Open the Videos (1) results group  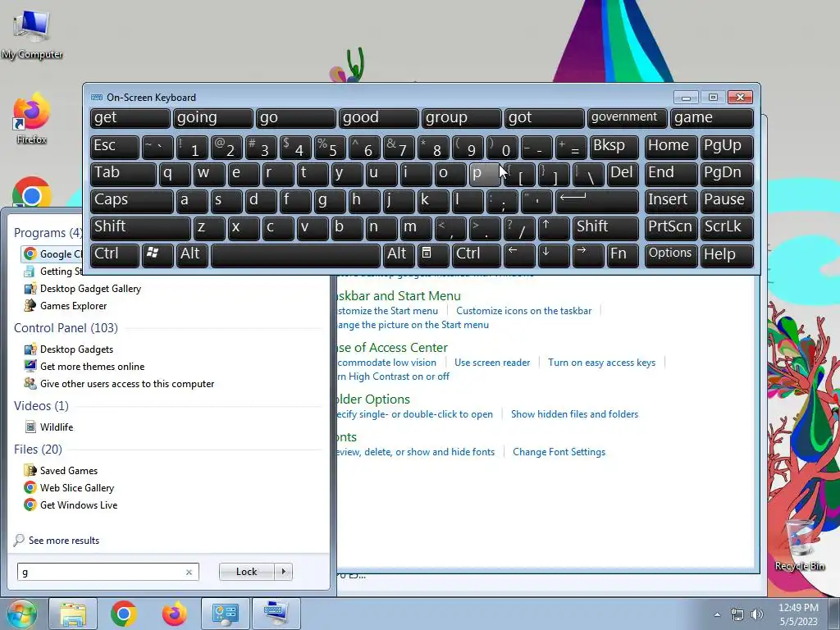pyautogui.click(x=41, y=405)
